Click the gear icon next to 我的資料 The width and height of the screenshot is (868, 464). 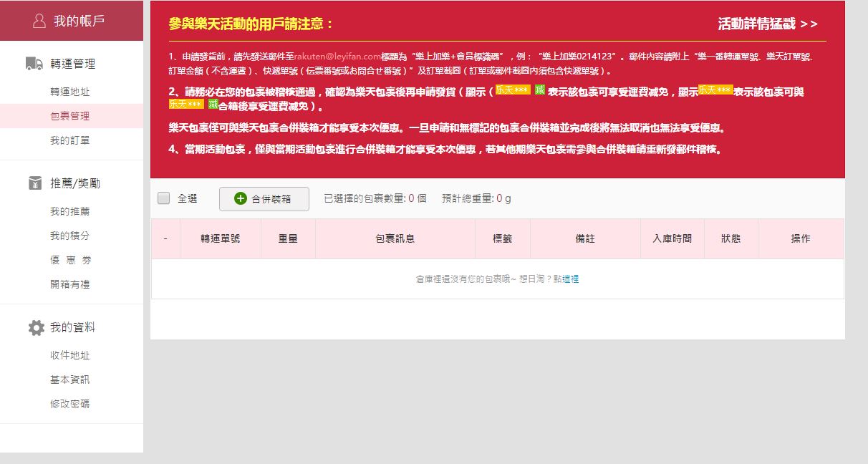coord(36,327)
